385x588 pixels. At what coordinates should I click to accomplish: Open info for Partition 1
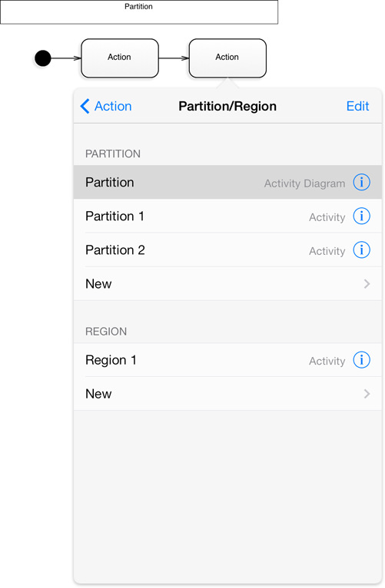pyautogui.click(x=361, y=216)
